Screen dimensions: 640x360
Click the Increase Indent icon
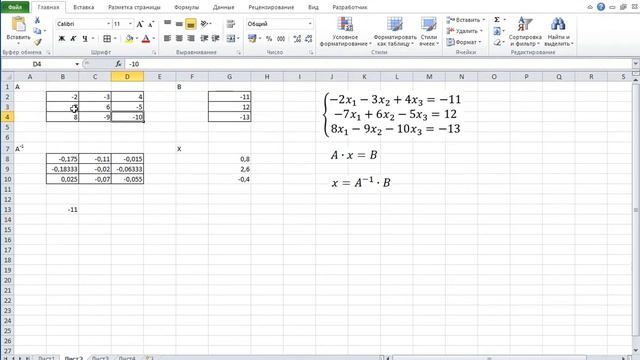(x=216, y=38)
